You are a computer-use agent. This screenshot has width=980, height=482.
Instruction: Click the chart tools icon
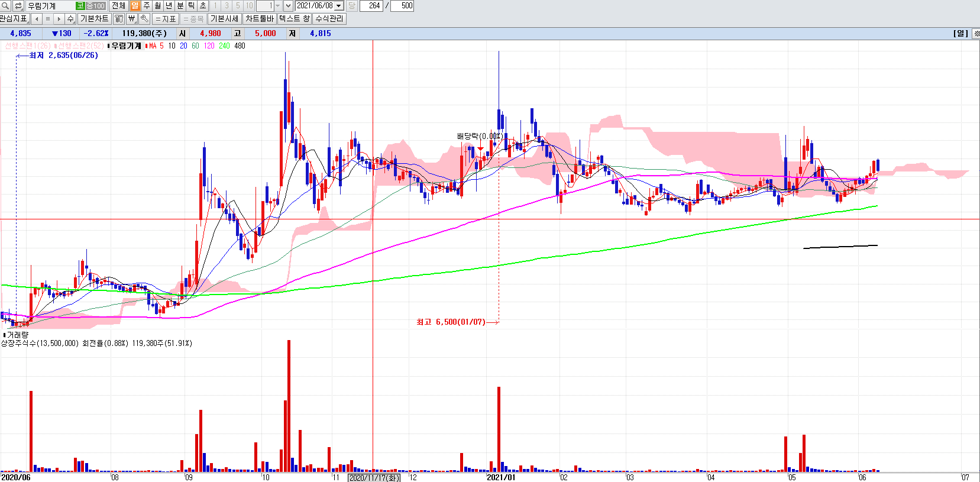pyautogui.click(x=119, y=19)
